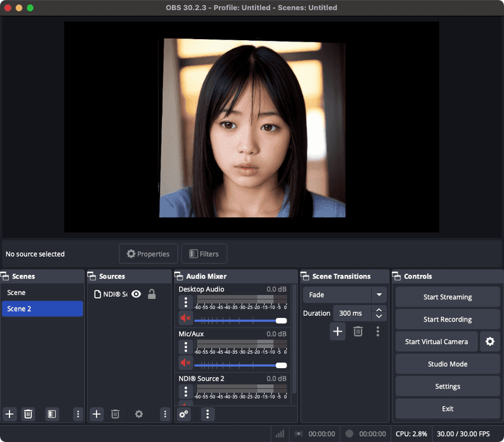Viewport: 504px width, 442px height.
Task: Start the Virtual Camera
Action: (437, 341)
